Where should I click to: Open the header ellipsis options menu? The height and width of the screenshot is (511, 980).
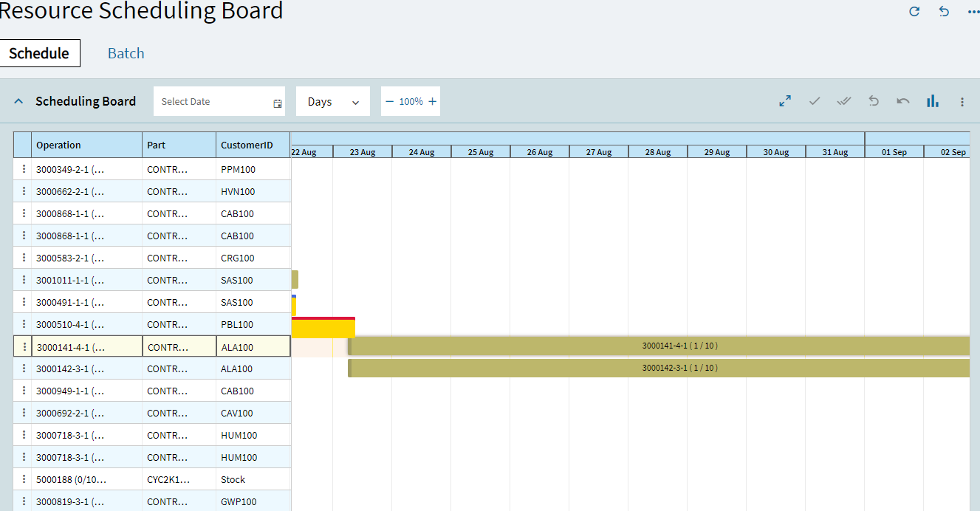(x=973, y=12)
